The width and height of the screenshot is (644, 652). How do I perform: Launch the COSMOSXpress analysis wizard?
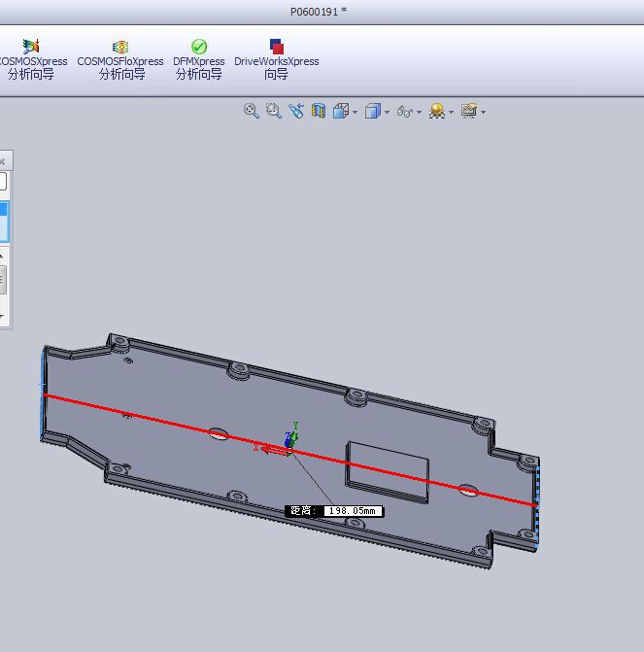pyautogui.click(x=31, y=59)
